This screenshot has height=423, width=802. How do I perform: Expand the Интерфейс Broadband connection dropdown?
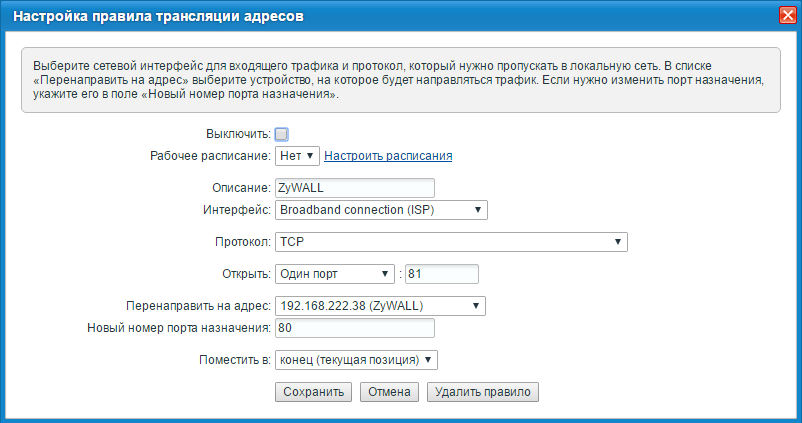pyautogui.click(x=380, y=210)
